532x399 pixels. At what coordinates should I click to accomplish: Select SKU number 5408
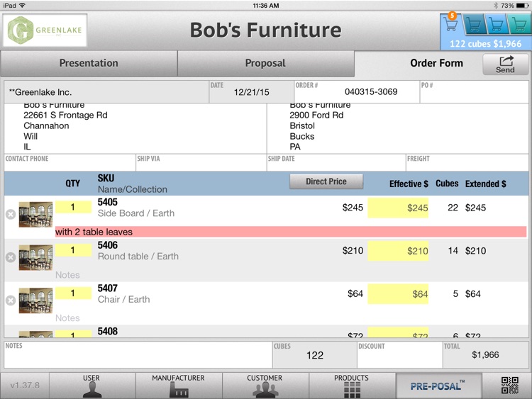(108, 331)
